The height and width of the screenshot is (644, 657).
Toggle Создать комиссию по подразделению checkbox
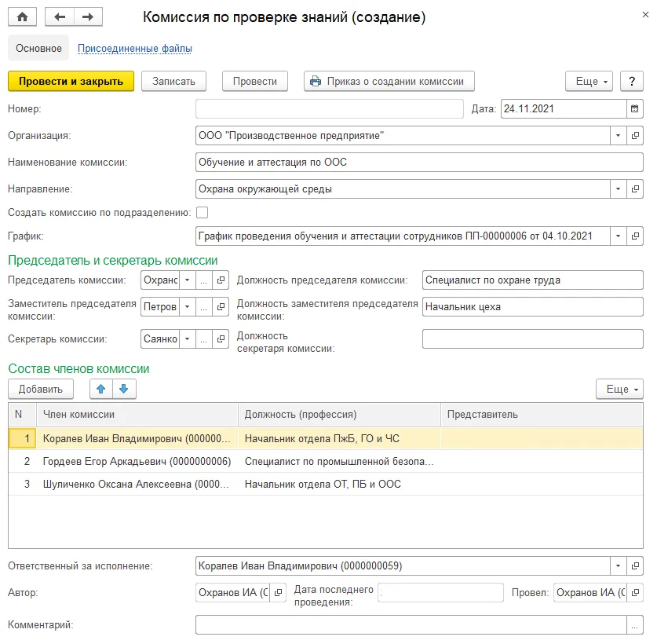(202, 213)
